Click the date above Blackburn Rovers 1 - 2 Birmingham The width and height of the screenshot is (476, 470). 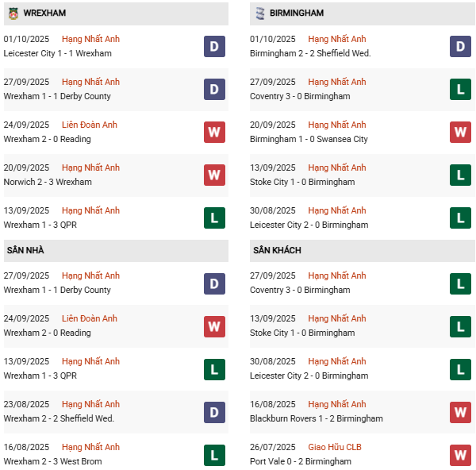(x=273, y=404)
